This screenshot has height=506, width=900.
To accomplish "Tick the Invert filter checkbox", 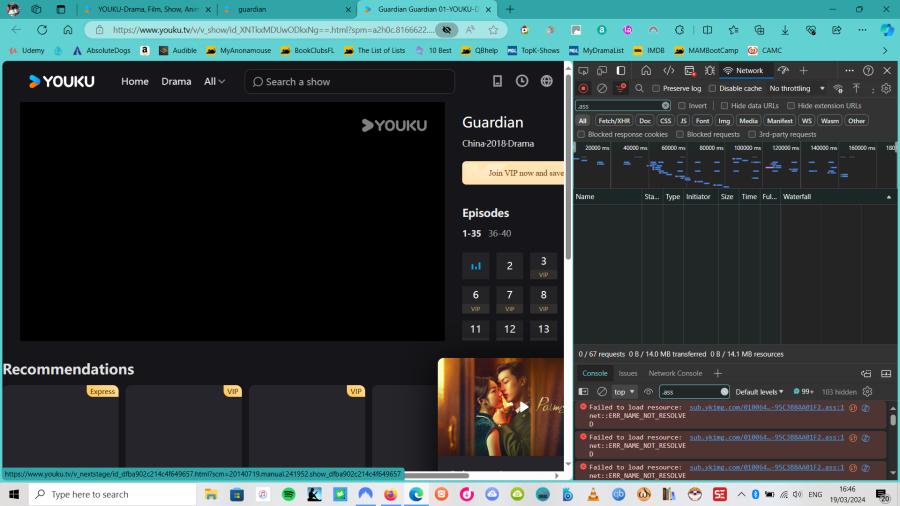I will click(682, 105).
